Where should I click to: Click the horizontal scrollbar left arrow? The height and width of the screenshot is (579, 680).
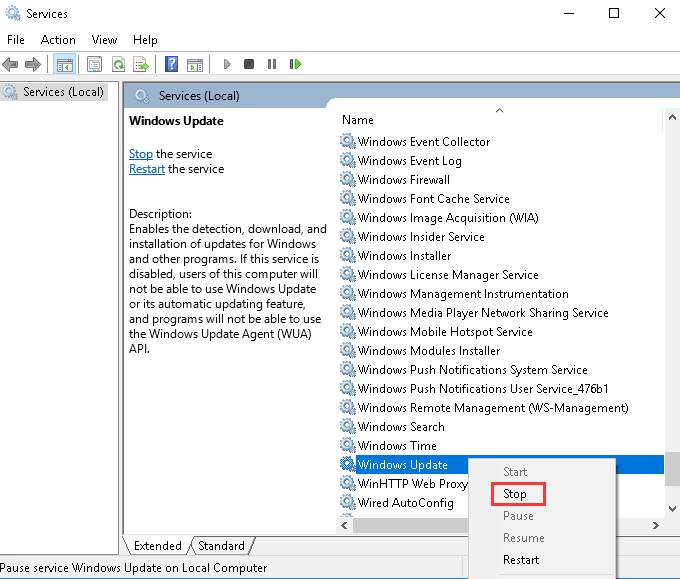344,526
